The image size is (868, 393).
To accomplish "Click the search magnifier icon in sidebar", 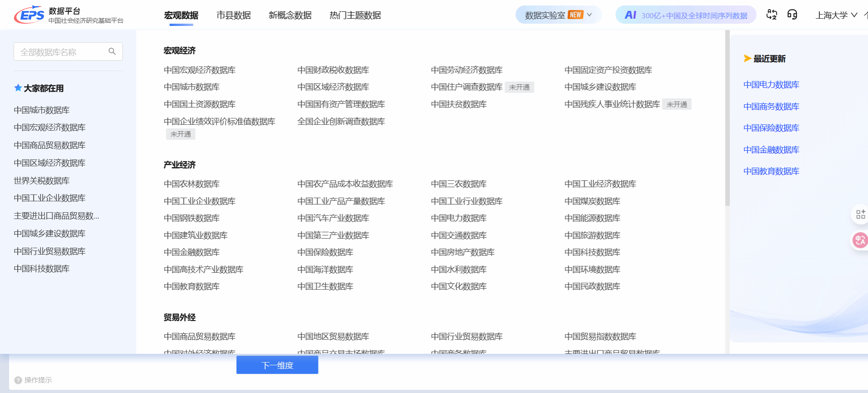I will tap(112, 51).
